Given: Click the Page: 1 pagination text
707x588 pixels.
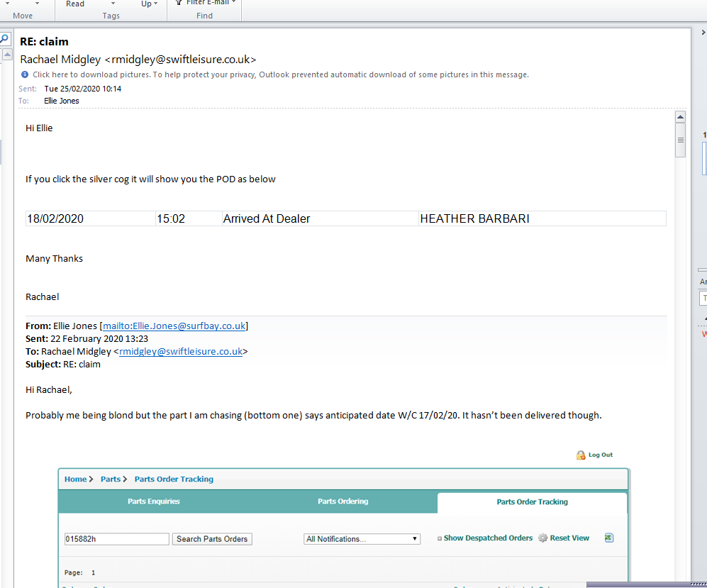Looking at the screenshot, I should 80,572.
